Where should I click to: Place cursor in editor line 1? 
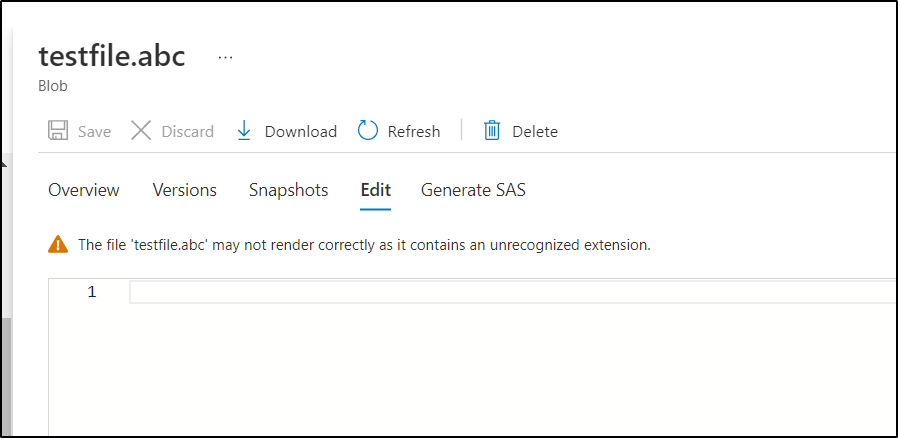tap(513, 292)
